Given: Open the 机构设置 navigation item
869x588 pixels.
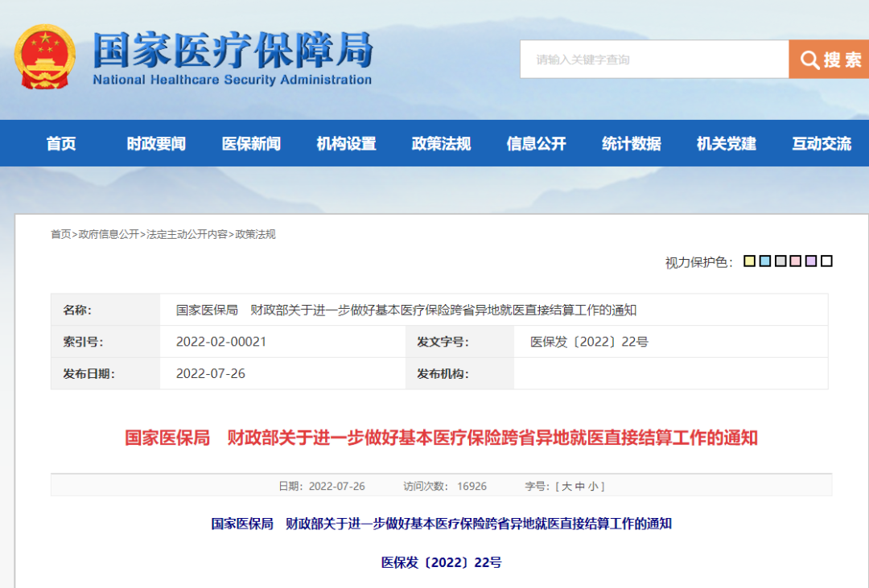Looking at the screenshot, I should [x=346, y=143].
